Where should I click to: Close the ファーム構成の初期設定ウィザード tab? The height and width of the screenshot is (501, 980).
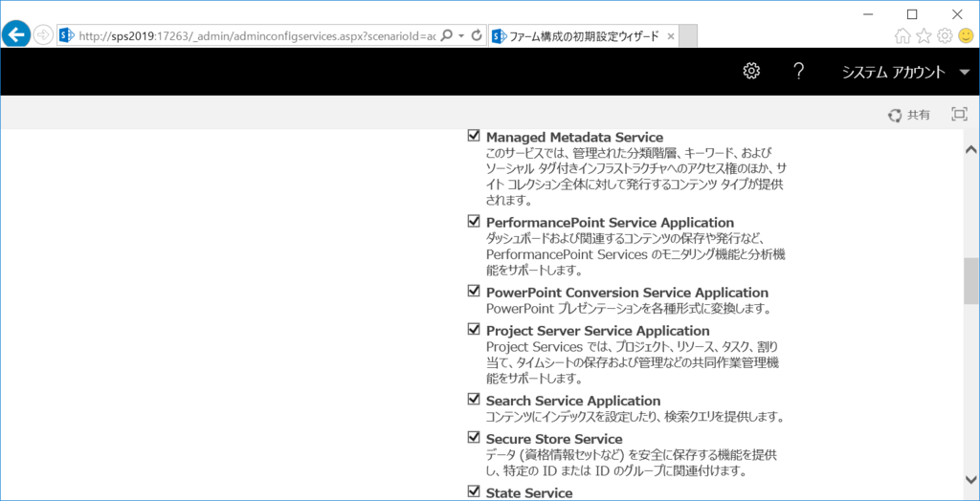click(x=671, y=36)
